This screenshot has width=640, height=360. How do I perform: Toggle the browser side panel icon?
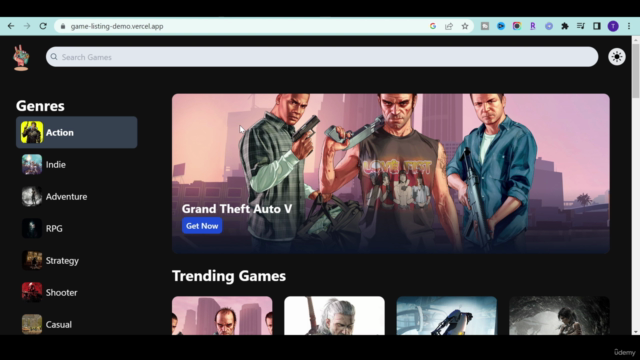click(596, 26)
